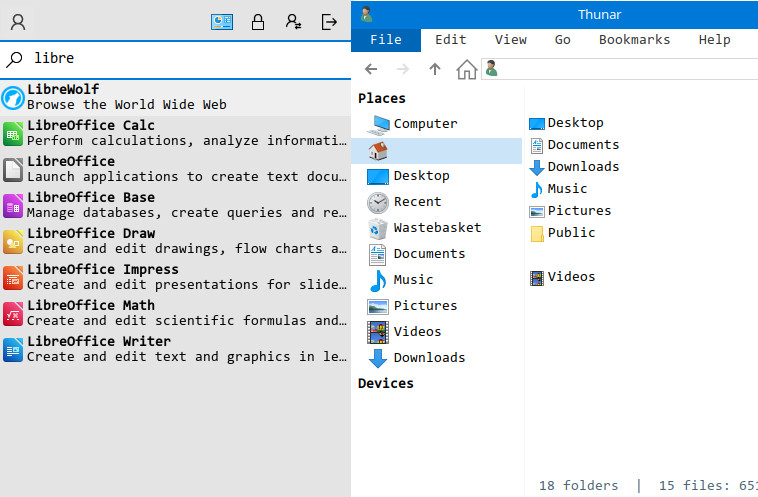Open Documents in Places sidebar

(x=437, y=254)
